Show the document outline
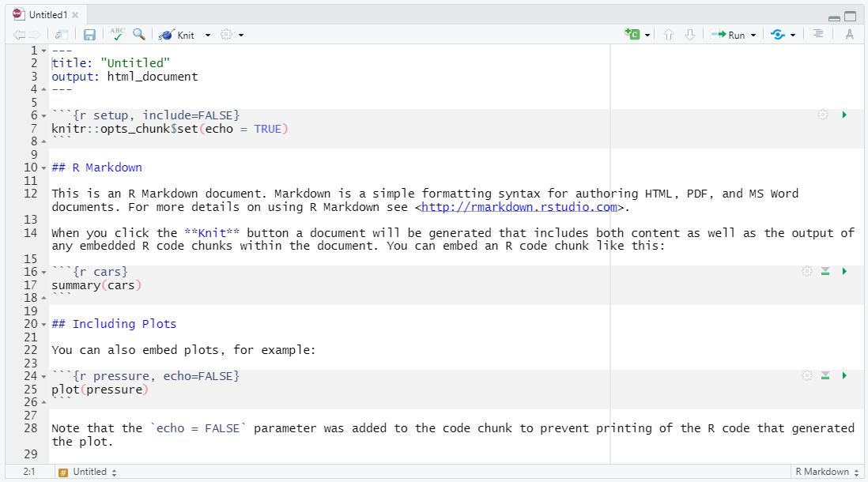Viewport: 868px width, 482px height. pos(817,34)
